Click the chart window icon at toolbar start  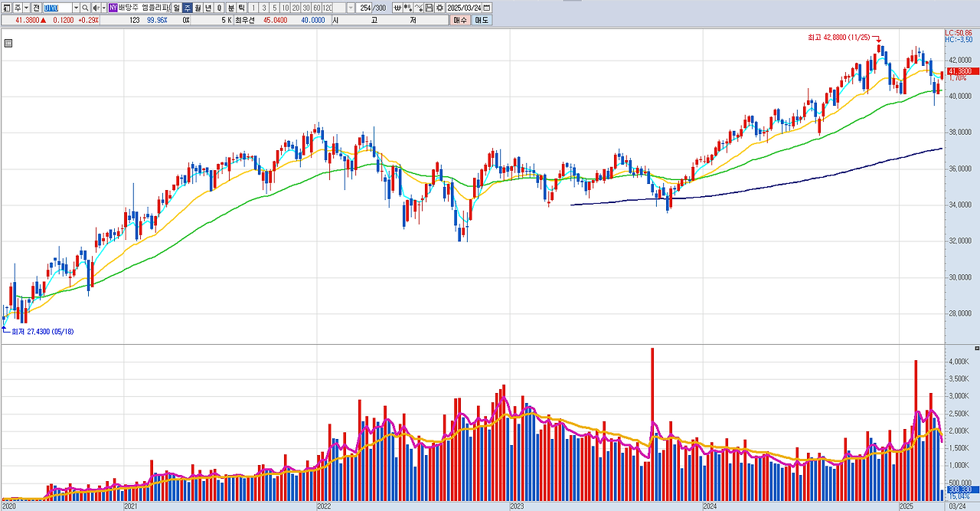click(x=7, y=8)
